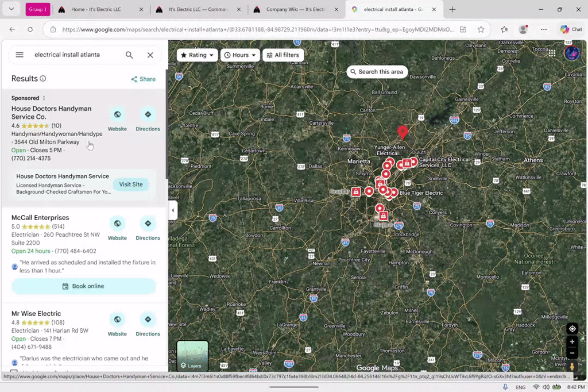Select the Blue Tiger Electric map label
This screenshot has width=588, height=392.
pyautogui.click(x=421, y=193)
